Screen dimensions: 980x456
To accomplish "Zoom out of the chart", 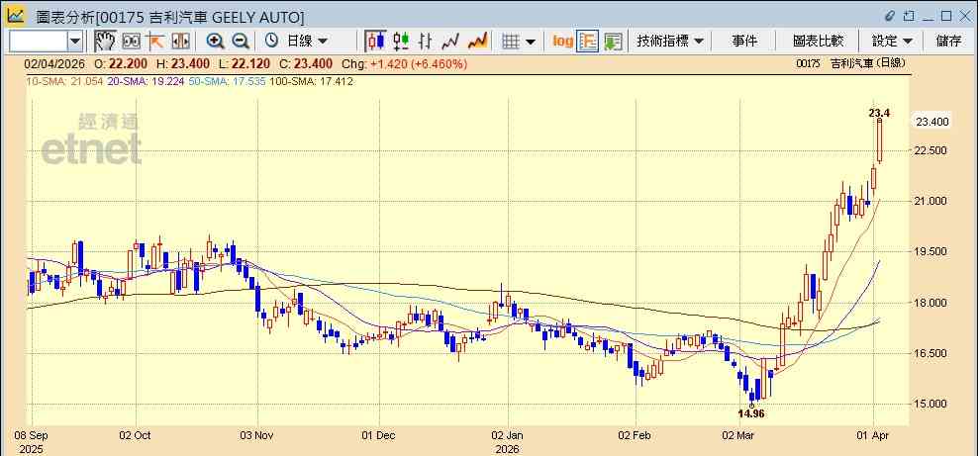I will click(240, 42).
